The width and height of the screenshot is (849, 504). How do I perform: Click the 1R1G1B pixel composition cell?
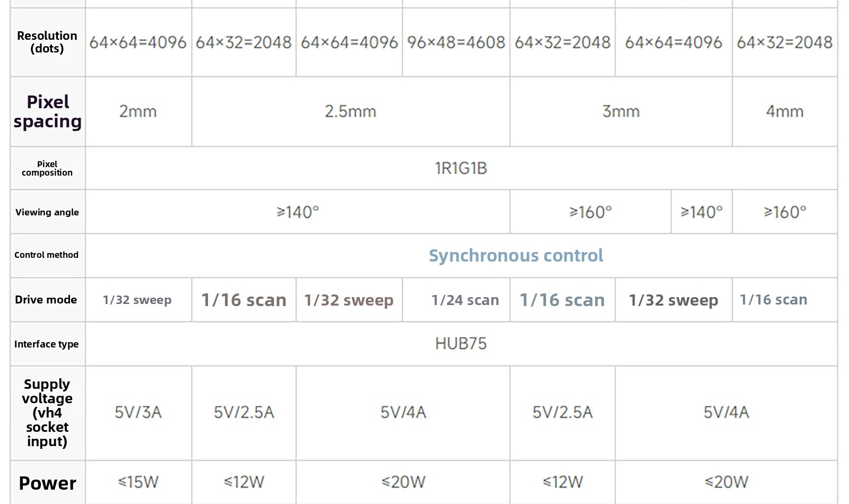click(461, 168)
